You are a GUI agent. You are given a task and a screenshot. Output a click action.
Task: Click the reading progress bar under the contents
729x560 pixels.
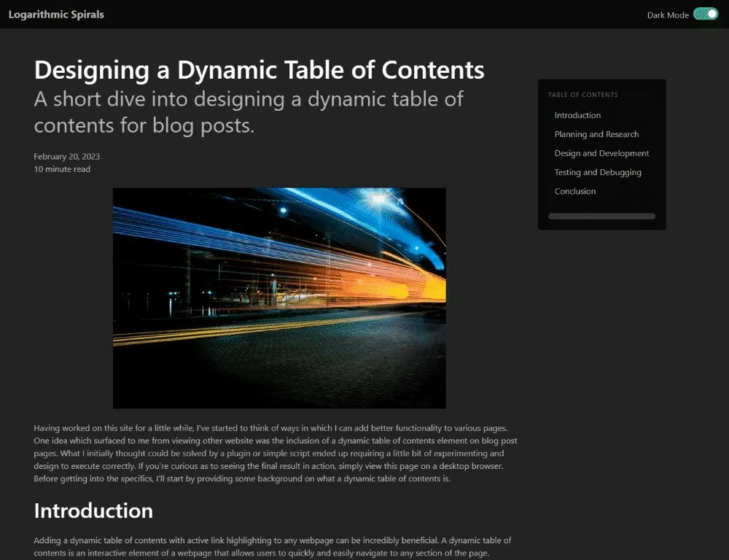pyautogui.click(x=601, y=216)
